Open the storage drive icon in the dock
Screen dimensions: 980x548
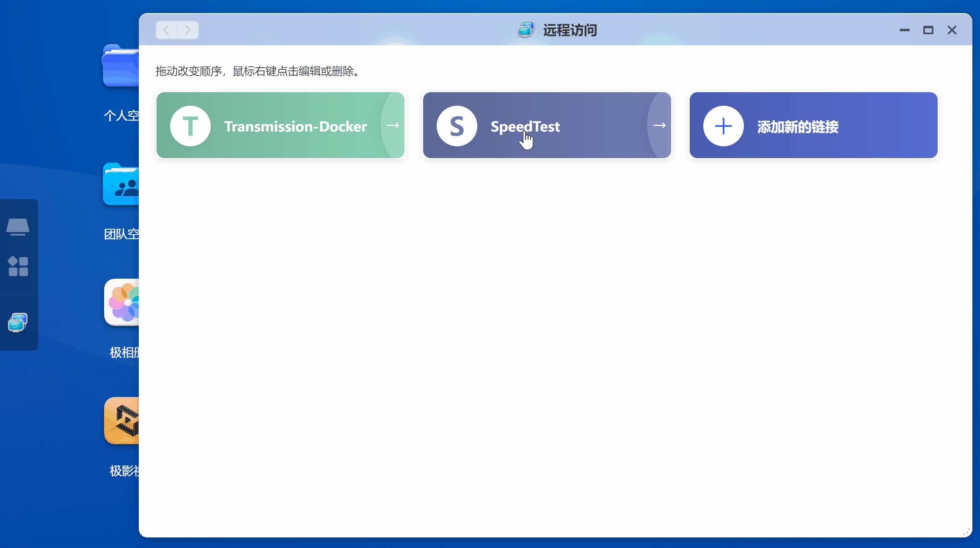coord(18,227)
